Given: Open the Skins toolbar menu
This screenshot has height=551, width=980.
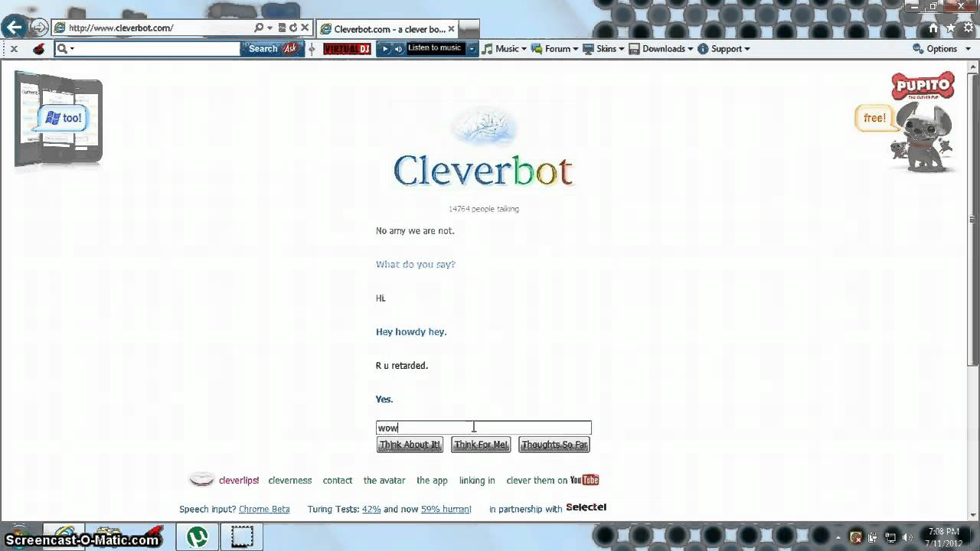Looking at the screenshot, I should (x=604, y=49).
